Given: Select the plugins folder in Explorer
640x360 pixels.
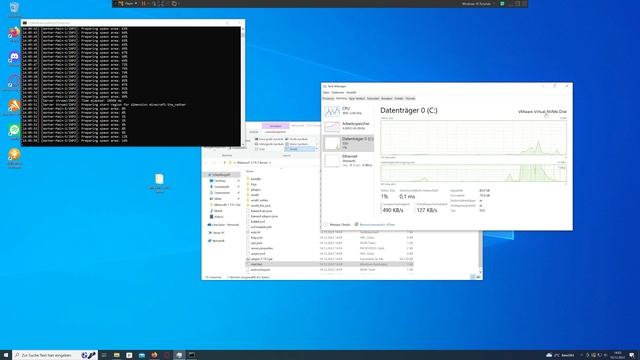Looking at the screenshot, I should click(256, 190).
